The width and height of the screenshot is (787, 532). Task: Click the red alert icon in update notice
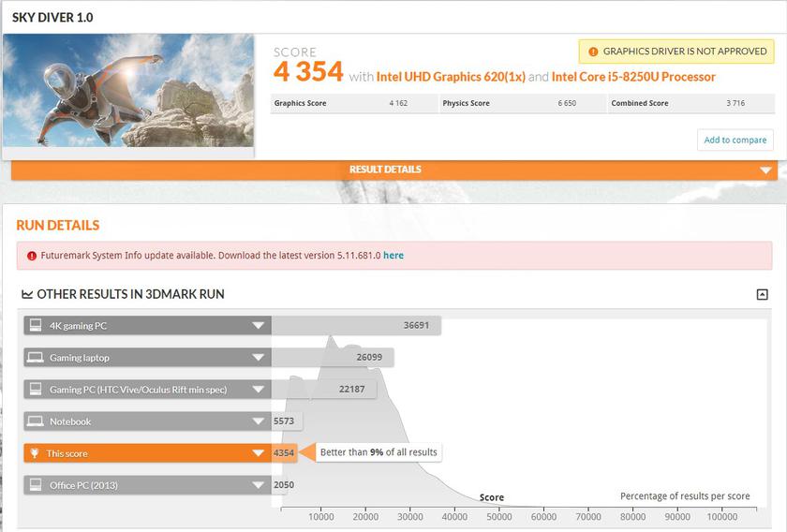click(32, 256)
